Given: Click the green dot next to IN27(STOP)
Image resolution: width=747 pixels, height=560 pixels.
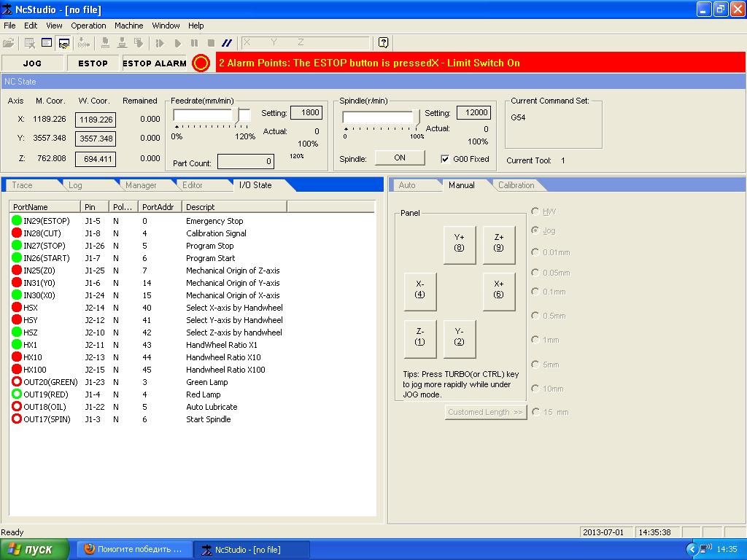Looking at the screenshot, I should [x=17, y=245].
